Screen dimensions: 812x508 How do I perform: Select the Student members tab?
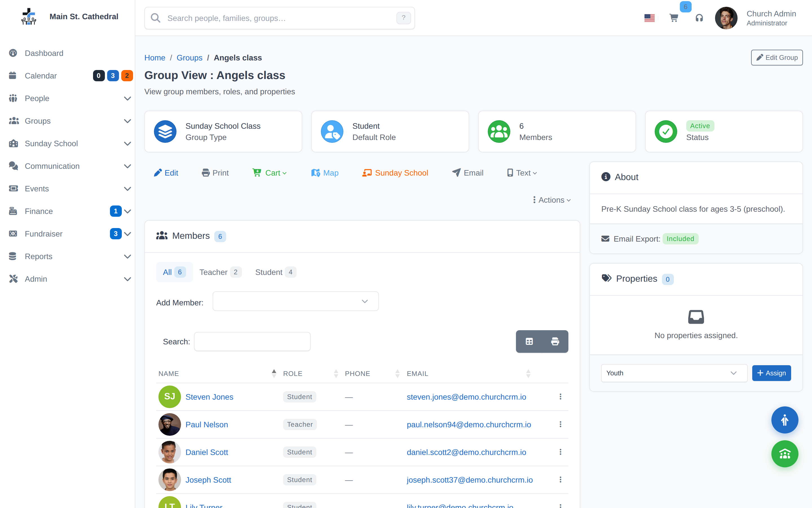tap(275, 272)
